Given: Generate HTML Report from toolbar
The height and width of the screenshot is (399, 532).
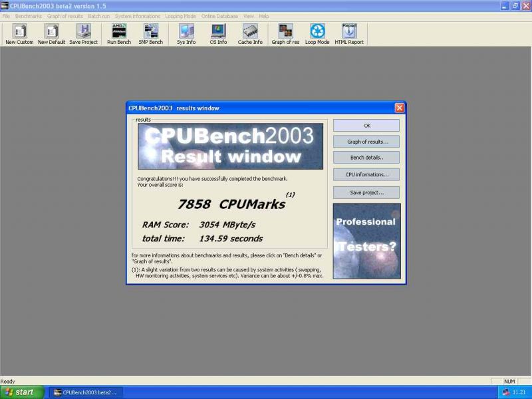Looking at the screenshot, I should click(x=348, y=34).
